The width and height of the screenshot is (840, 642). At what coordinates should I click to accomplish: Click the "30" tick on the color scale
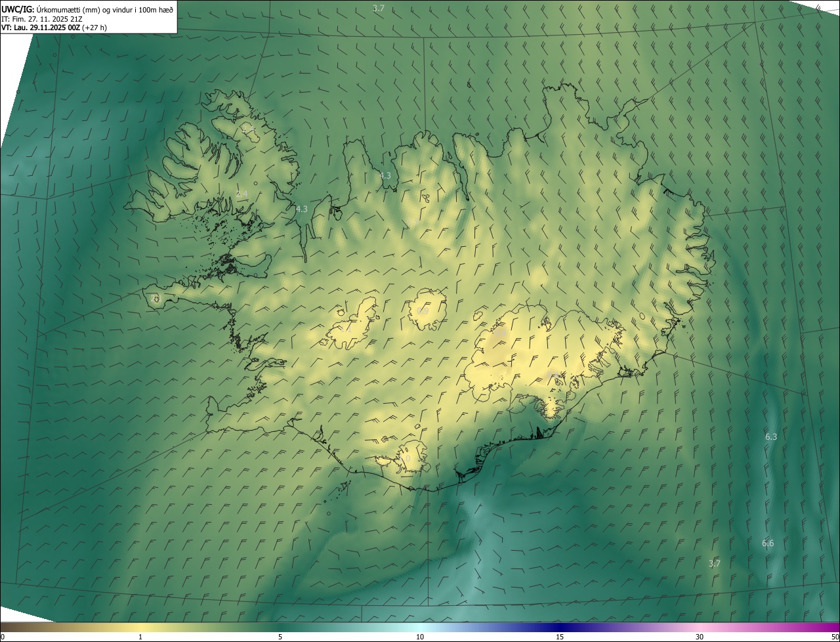pos(700,637)
